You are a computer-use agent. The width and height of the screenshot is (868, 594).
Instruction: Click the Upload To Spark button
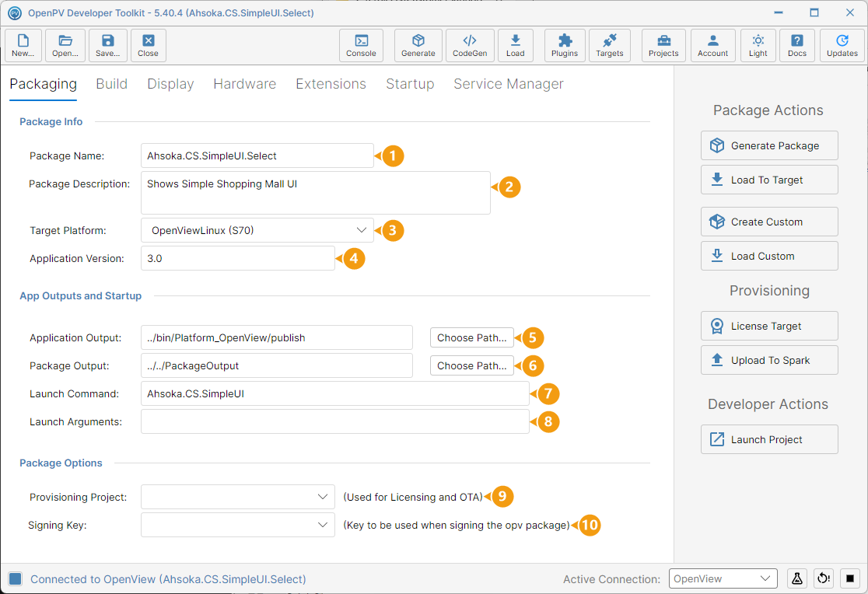click(x=769, y=361)
